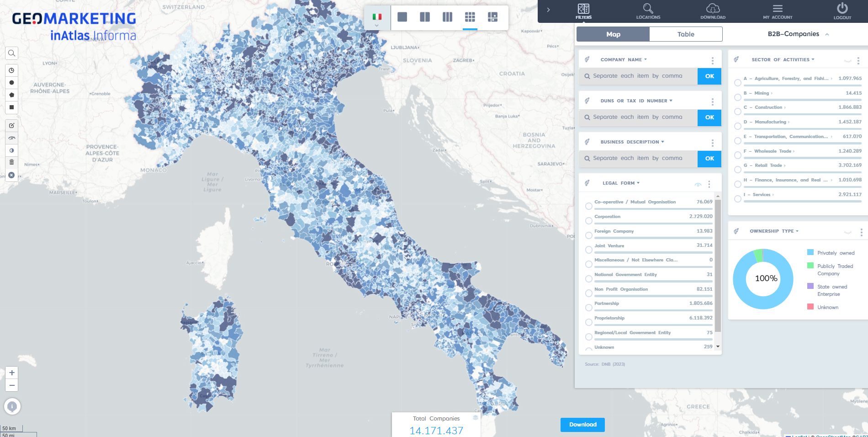Click the Privately owned legend color swatch
The width and height of the screenshot is (868, 437).
point(810,252)
